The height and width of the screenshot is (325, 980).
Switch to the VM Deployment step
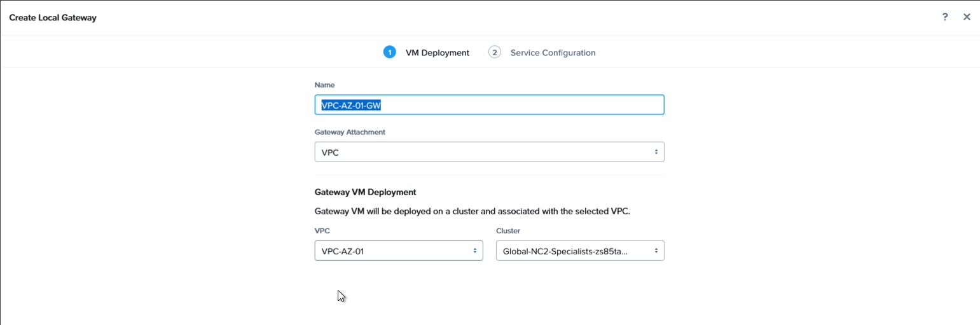(x=437, y=53)
